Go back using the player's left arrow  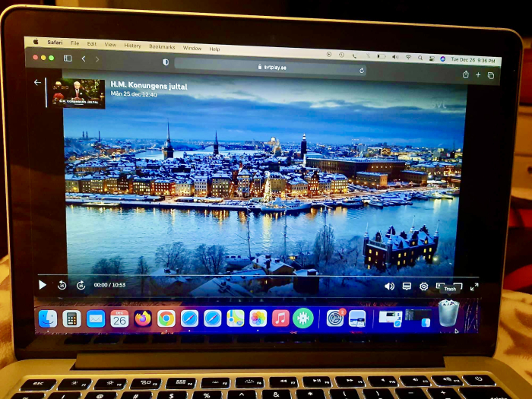tap(37, 82)
